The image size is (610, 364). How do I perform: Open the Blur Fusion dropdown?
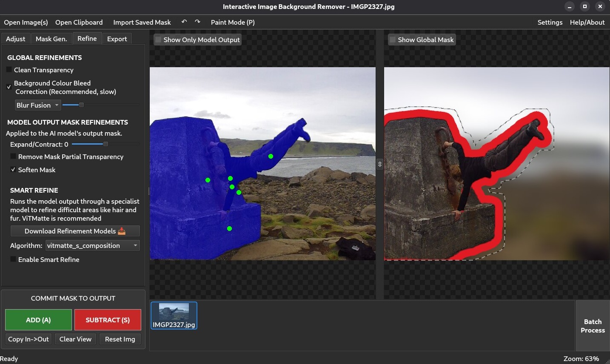(x=37, y=105)
